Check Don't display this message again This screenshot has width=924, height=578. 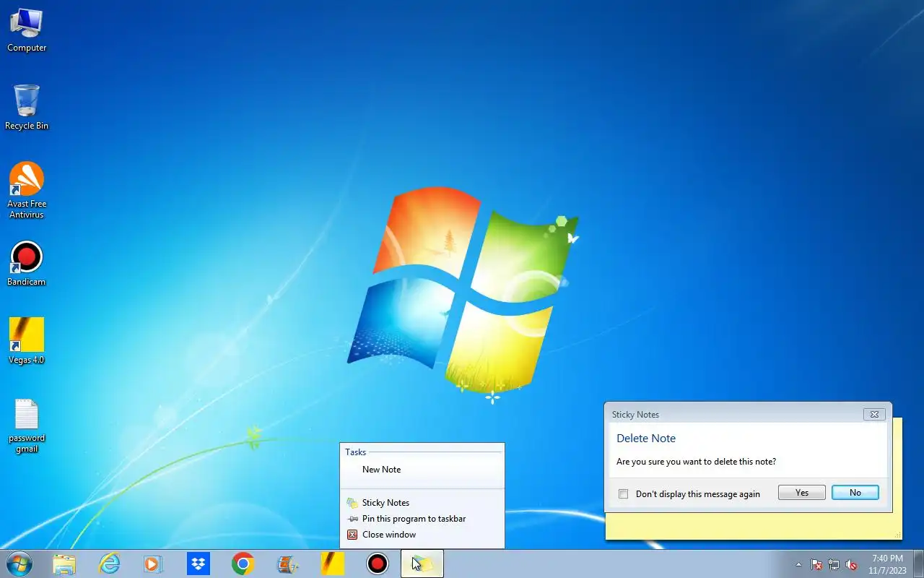(x=624, y=494)
